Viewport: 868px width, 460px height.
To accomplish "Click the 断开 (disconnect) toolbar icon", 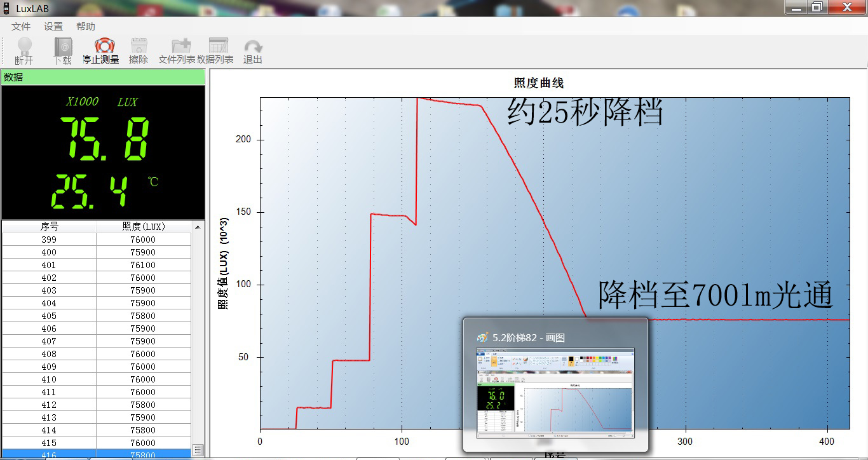I will 24,50.
